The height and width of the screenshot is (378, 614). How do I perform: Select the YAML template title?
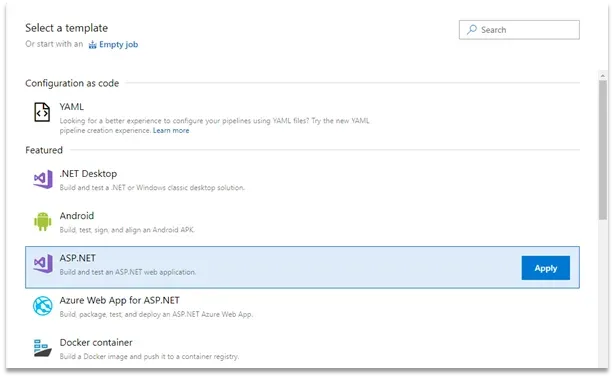71,107
